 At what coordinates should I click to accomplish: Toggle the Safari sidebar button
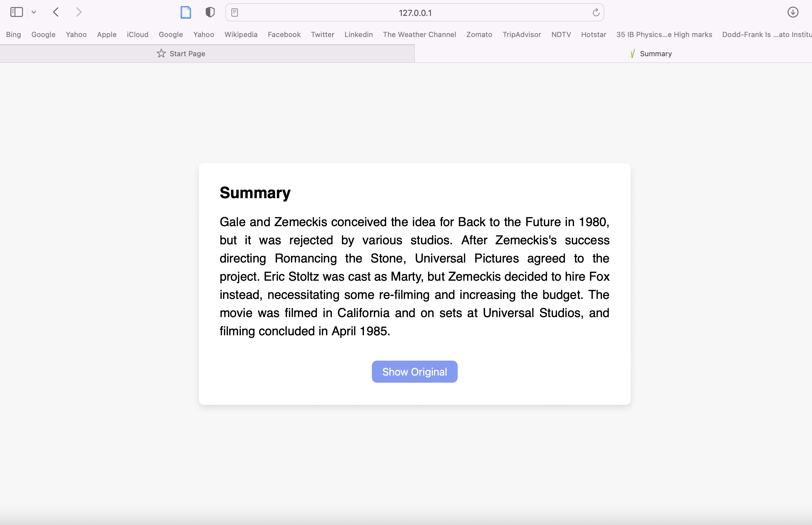(16, 12)
